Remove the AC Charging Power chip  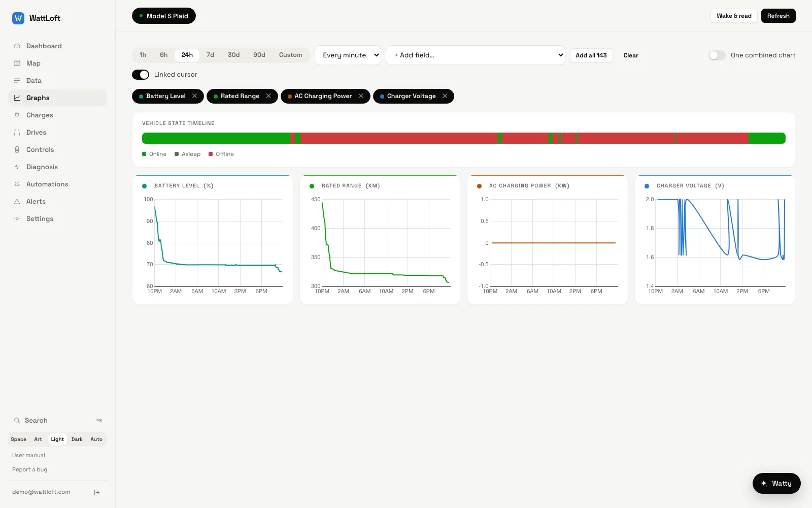tap(361, 96)
